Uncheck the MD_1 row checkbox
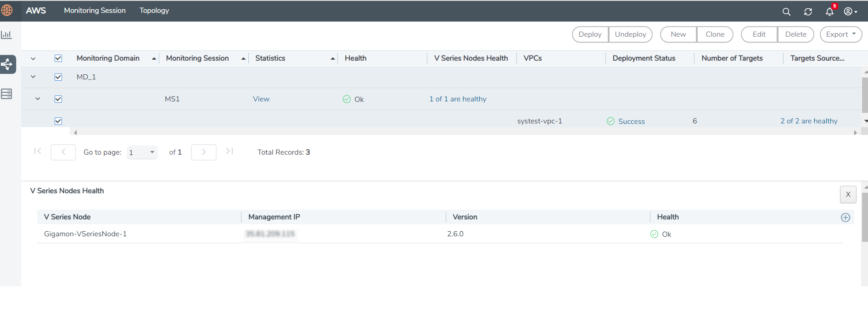This screenshot has height=312, width=868. coord(58,77)
